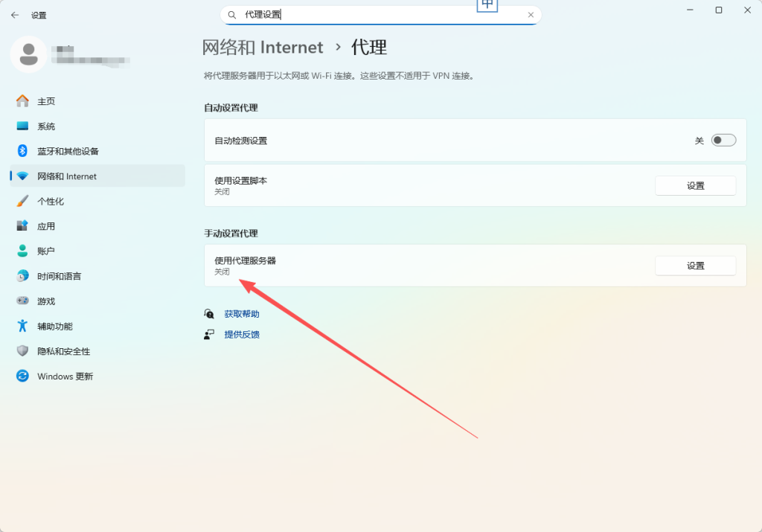
Task: Open 隐私和安全性 shield icon
Action: [22, 350]
